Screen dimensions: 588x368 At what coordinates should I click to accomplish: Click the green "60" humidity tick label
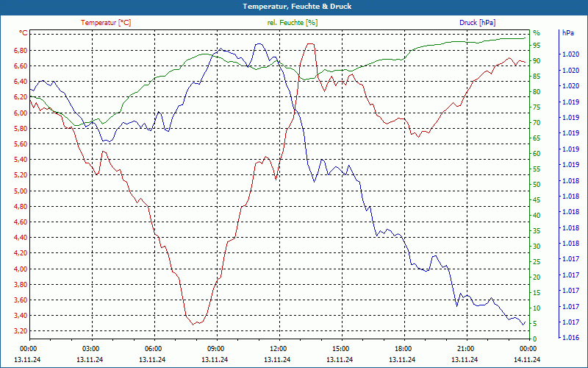point(537,154)
